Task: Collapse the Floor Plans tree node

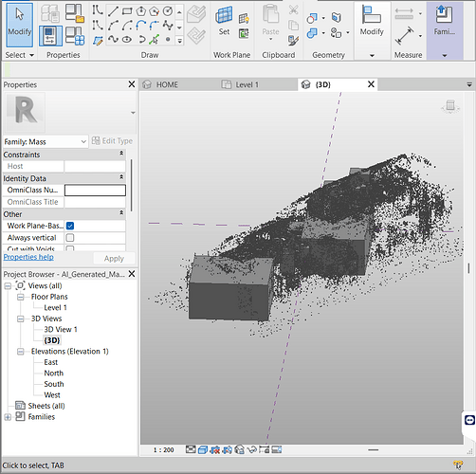Action: 21,297
